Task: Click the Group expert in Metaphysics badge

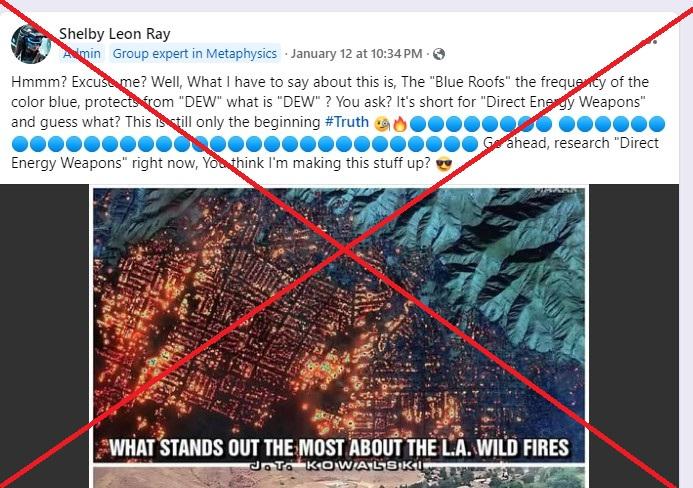Action: click(195, 53)
